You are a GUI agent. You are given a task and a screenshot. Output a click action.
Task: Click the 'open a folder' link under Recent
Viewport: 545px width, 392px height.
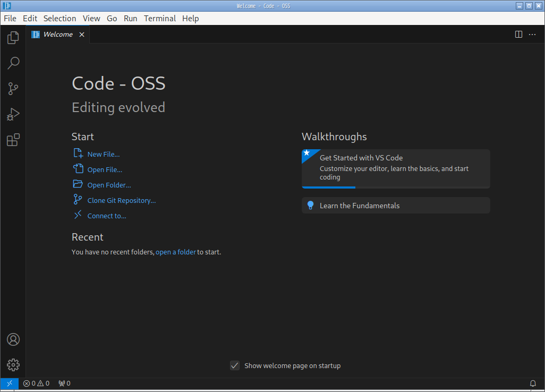point(176,252)
